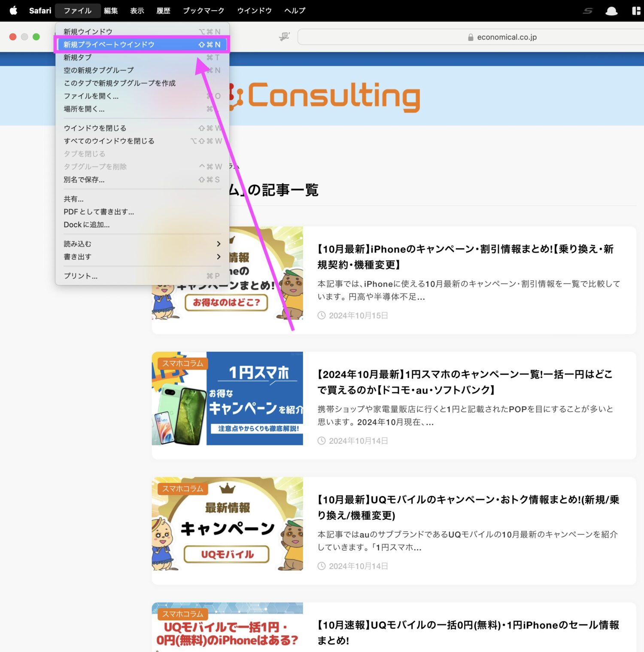Close the open ファイル menu
644x652 pixels.
tap(78, 10)
